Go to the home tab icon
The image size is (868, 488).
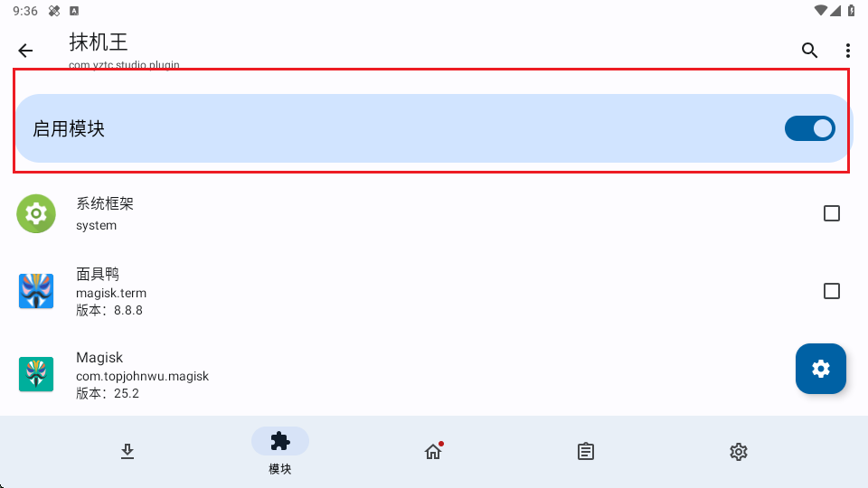tap(433, 452)
